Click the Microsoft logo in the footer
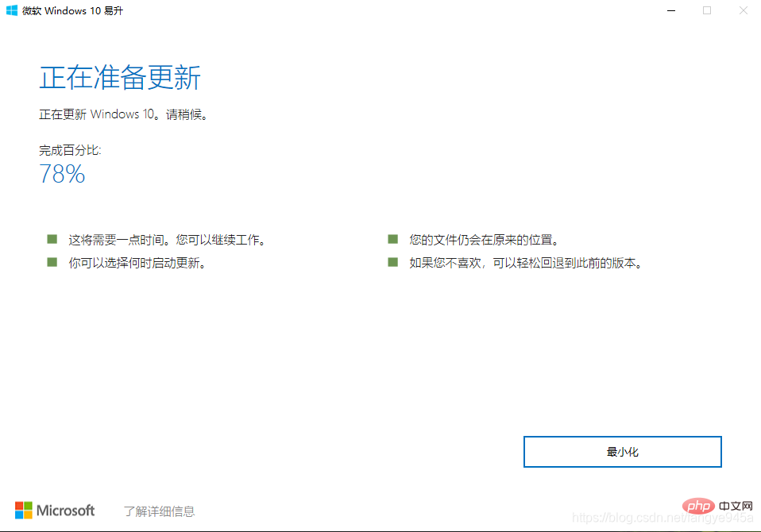 pos(55,511)
